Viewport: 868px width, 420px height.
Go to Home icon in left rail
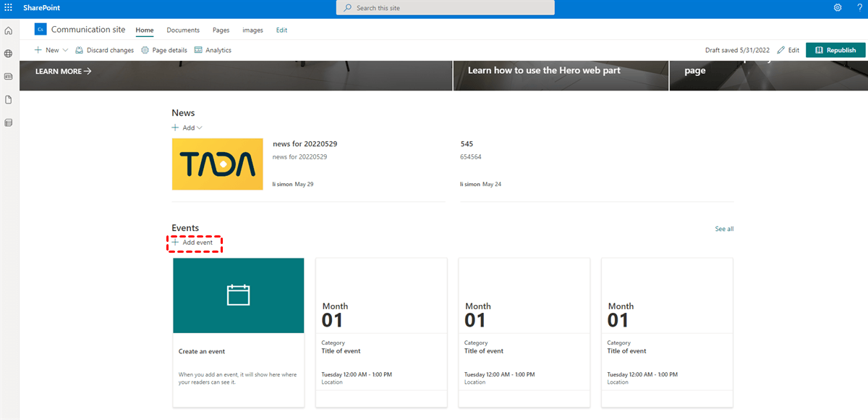click(9, 30)
